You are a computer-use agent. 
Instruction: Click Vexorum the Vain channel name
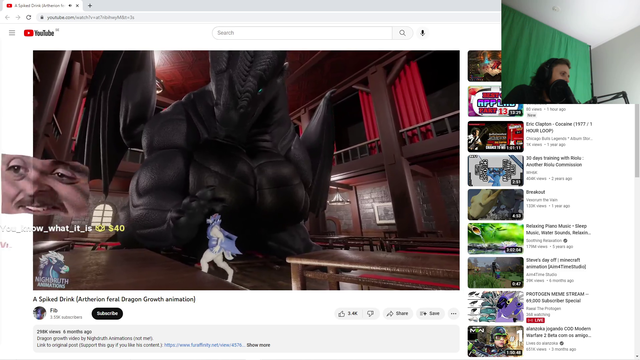point(542,200)
